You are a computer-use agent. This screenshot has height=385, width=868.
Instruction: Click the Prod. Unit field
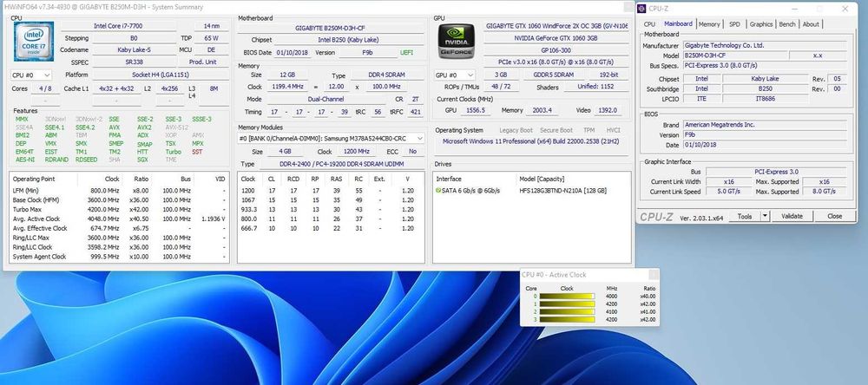tap(203, 62)
